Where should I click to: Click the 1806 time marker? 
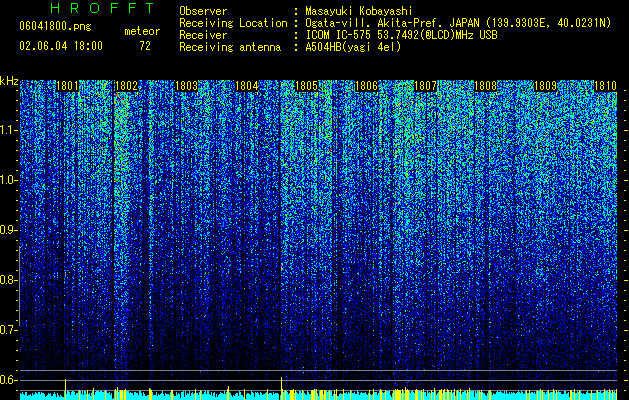[x=366, y=86]
